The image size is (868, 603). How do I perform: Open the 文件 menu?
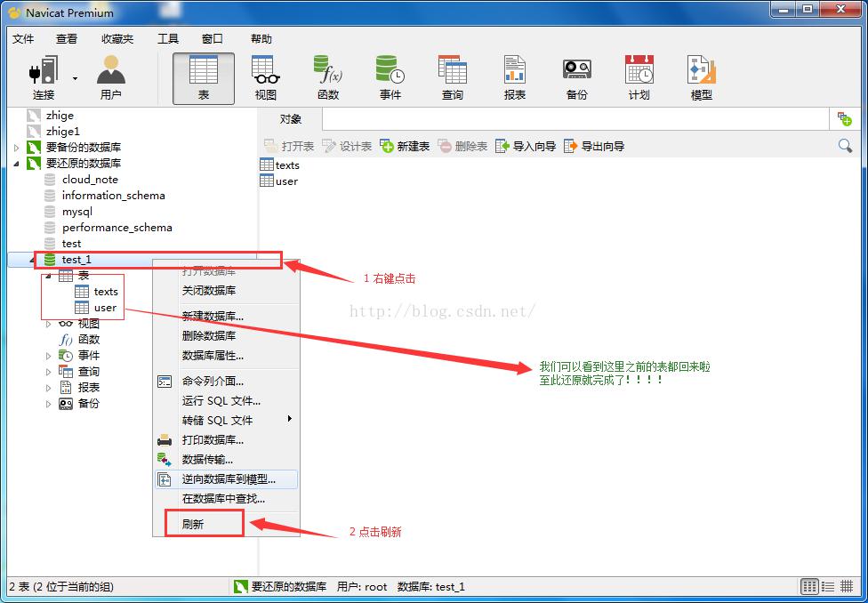23,39
